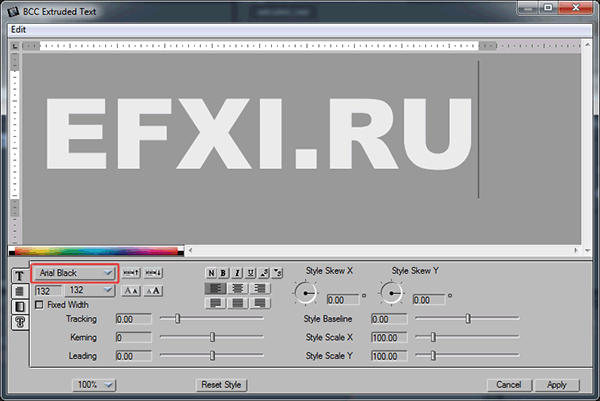
Task: Enable the Fixed Width checkbox
Action: (x=39, y=305)
